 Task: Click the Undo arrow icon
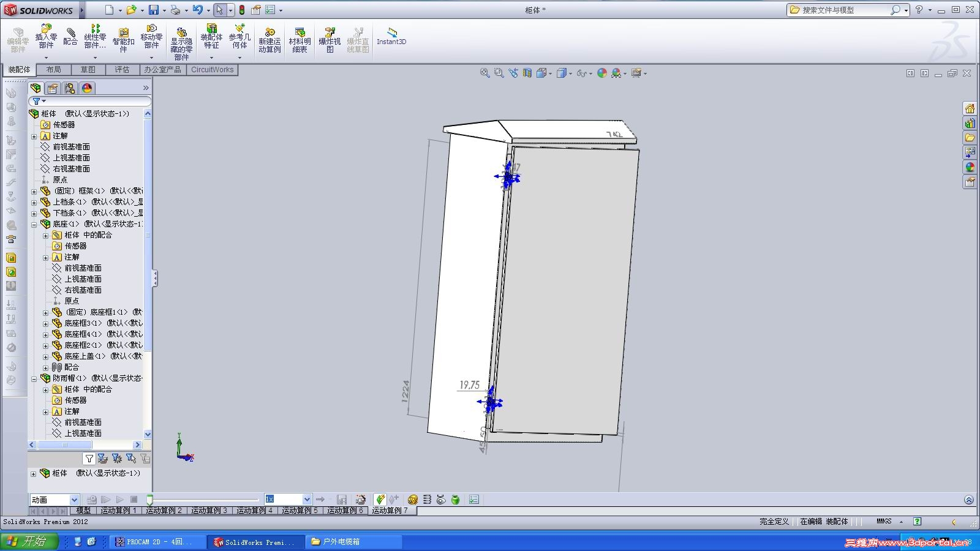(197, 10)
